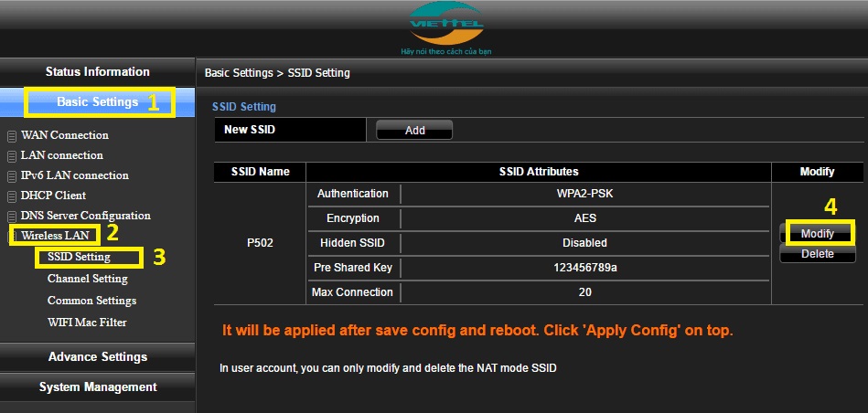The height and width of the screenshot is (413, 868).
Task: Click the page icon beside LAN connection
Action: coord(12,156)
